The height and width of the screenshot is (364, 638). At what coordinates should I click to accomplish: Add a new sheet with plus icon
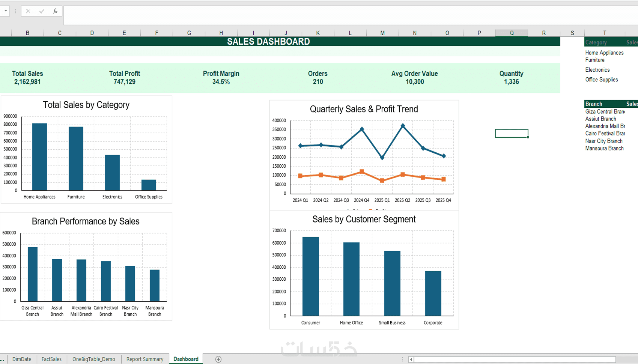point(218,359)
